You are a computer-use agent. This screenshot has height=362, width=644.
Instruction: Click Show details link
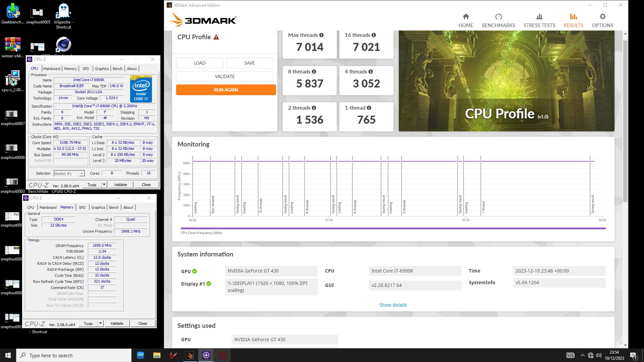[393, 305]
